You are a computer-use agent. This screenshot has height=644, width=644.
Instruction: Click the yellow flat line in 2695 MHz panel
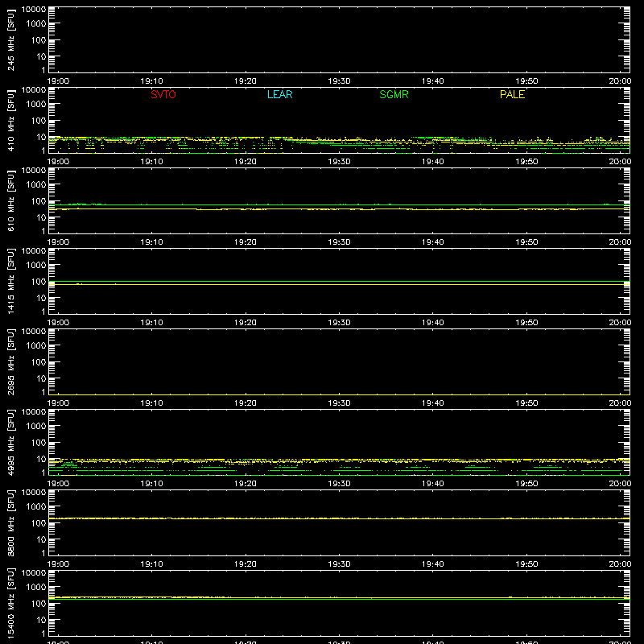pyautogui.click(x=339, y=394)
